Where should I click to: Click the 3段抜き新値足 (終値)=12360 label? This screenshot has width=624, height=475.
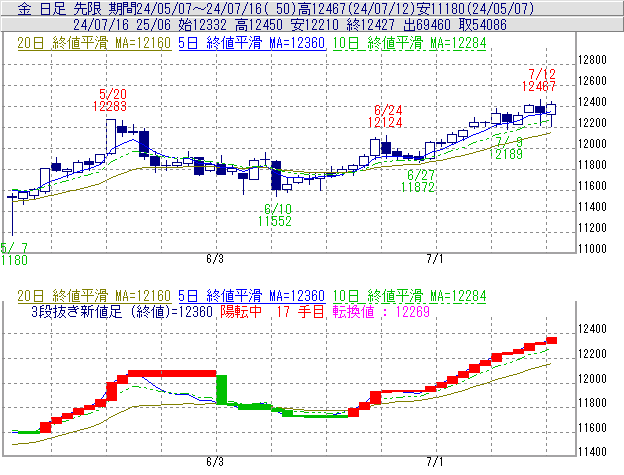tap(122, 311)
